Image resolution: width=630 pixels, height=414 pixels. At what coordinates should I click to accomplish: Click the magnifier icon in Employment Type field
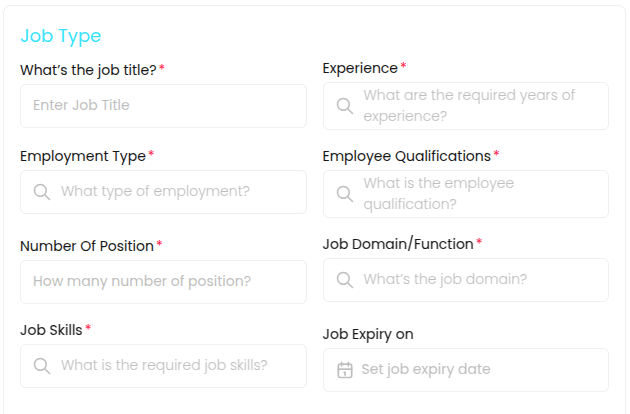tap(42, 192)
